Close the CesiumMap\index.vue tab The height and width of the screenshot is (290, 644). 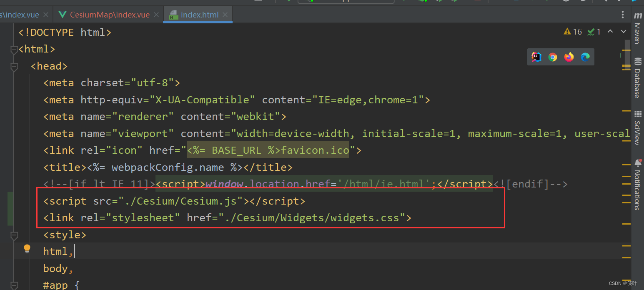click(x=157, y=15)
